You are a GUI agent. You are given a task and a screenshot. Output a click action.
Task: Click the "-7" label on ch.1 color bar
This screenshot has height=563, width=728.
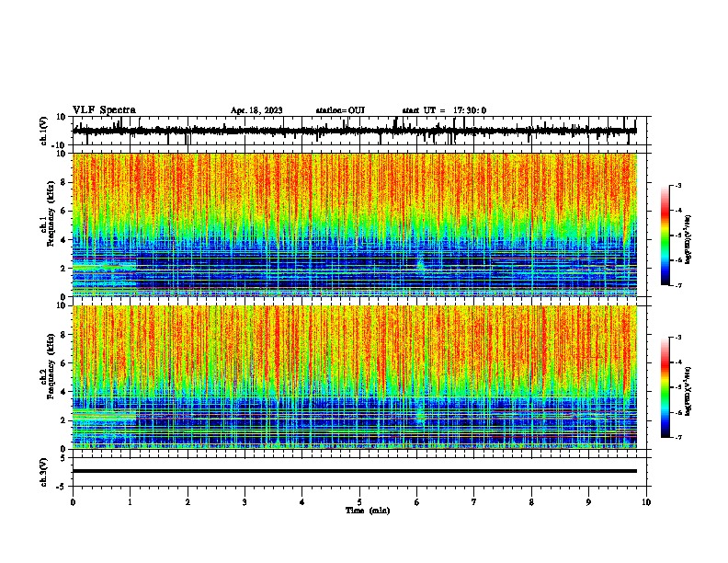point(678,285)
